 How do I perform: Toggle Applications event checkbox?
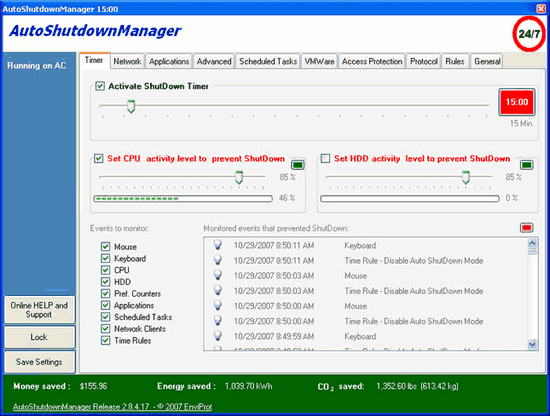pyautogui.click(x=105, y=305)
